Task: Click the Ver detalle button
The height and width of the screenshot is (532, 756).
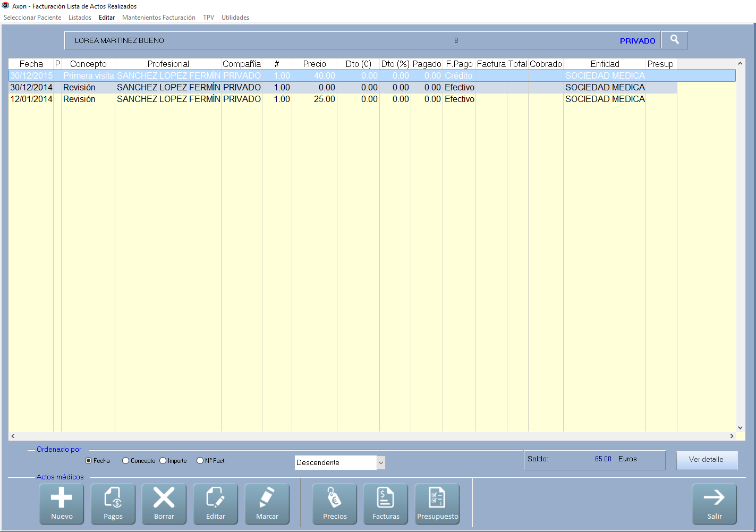Action: pyautogui.click(x=707, y=460)
